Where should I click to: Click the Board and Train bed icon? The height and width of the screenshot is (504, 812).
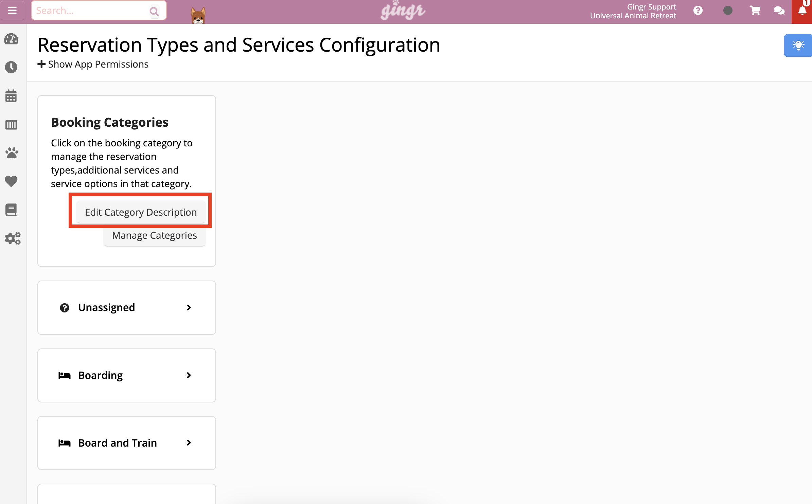click(64, 443)
